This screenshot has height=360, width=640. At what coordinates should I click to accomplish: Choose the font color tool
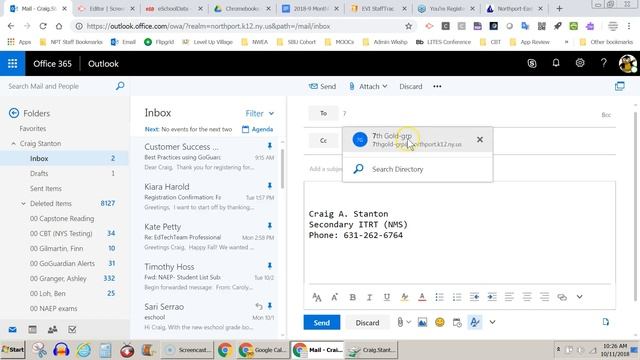click(422, 297)
